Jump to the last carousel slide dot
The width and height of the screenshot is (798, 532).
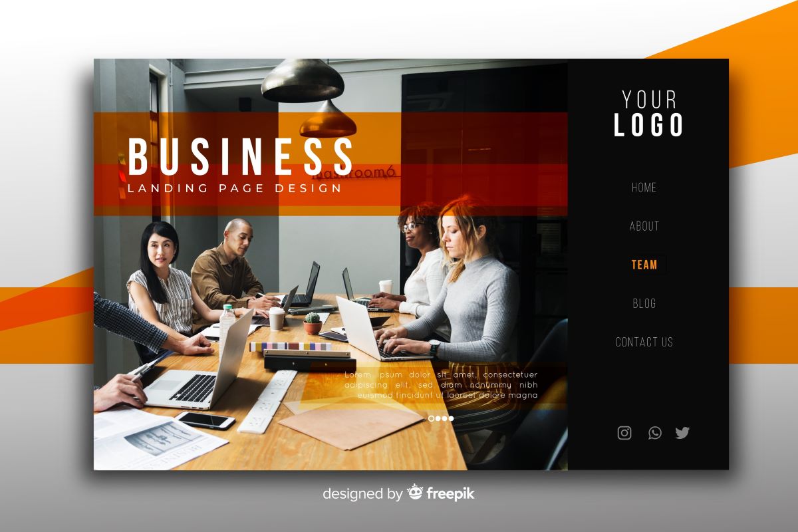tap(451, 418)
